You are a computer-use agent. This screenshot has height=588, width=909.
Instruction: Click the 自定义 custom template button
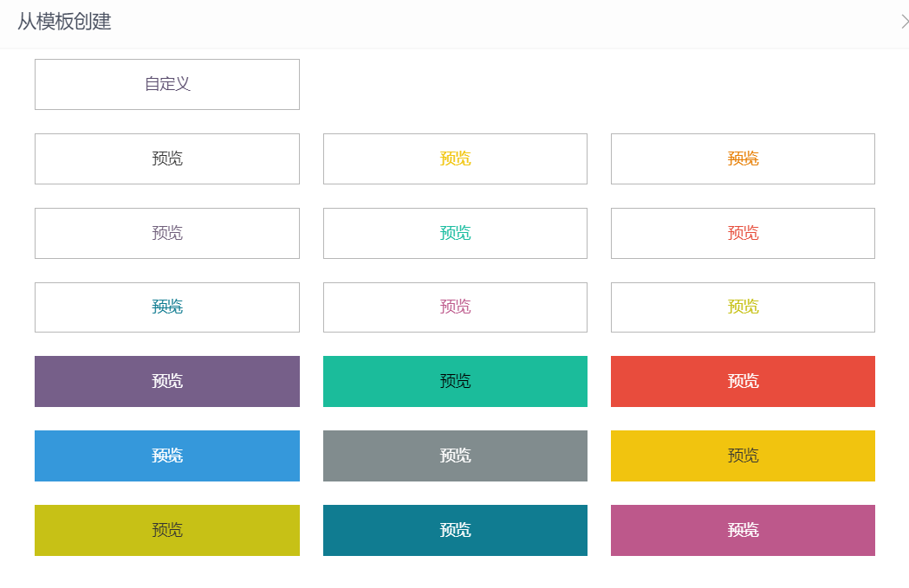coord(167,84)
